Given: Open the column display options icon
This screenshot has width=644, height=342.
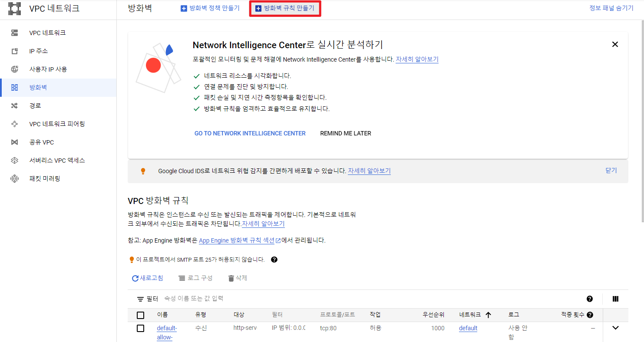Looking at the screenshot, I should pos(615,299).
